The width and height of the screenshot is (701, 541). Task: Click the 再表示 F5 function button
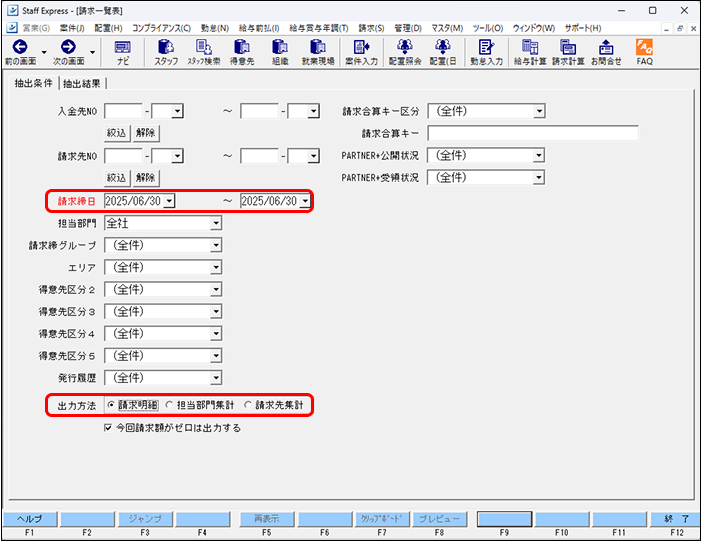(x=267, y=519)
